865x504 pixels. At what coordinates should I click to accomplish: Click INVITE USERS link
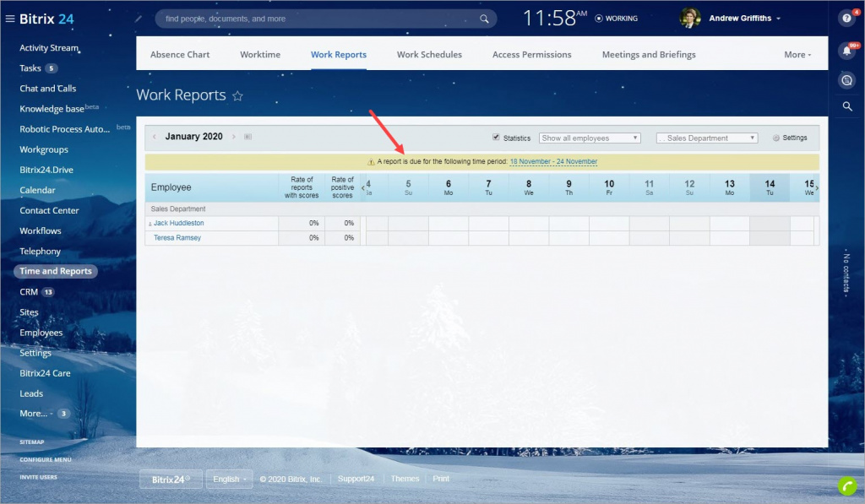38,478
